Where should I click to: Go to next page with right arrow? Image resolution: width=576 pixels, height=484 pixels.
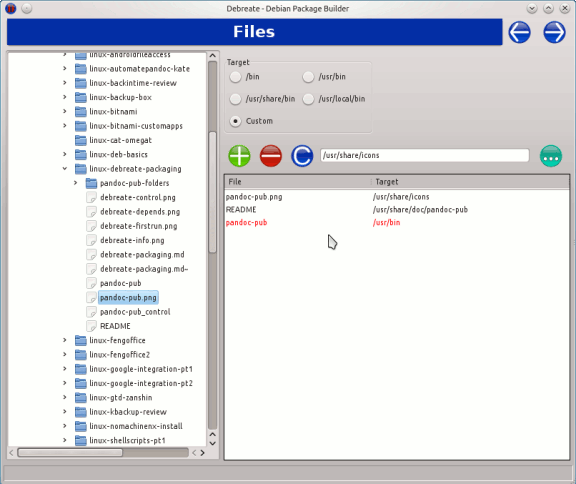[554, 32]
